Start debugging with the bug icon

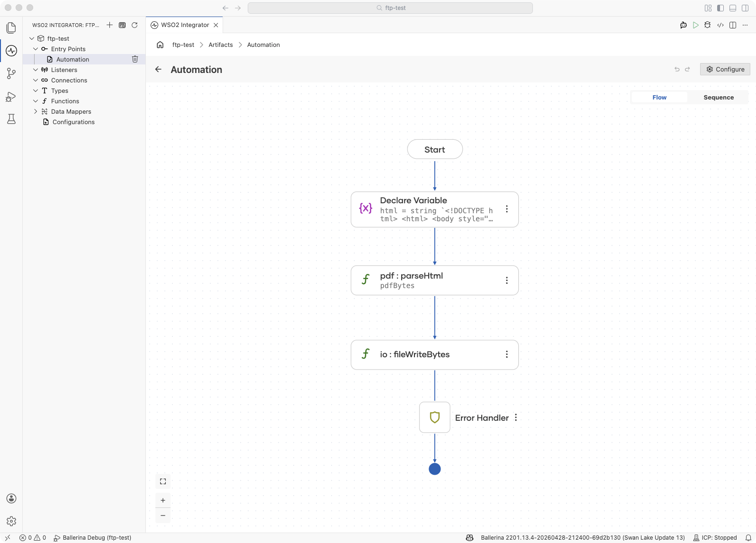(x=708, y=25)
